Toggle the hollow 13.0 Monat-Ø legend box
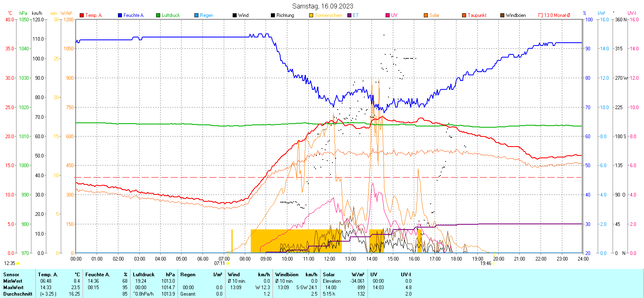 point(541,15)
